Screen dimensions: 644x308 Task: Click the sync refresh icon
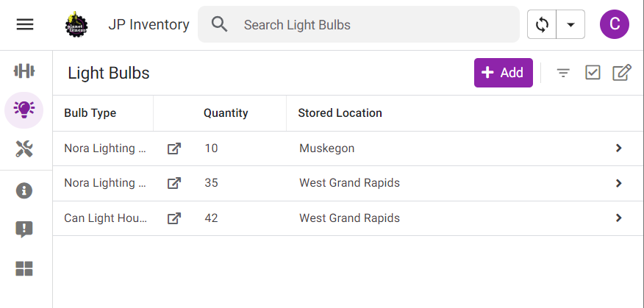[543, 24]
